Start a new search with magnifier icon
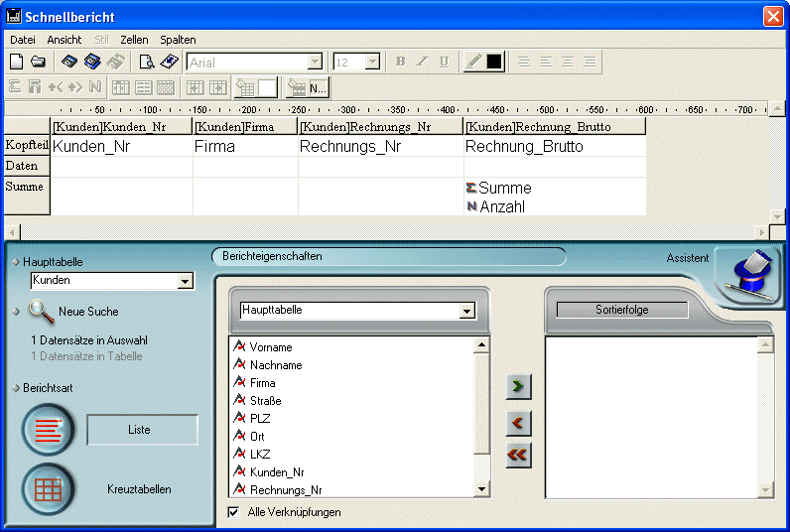This screenshot has width=790, height=532. pos(41,312)
